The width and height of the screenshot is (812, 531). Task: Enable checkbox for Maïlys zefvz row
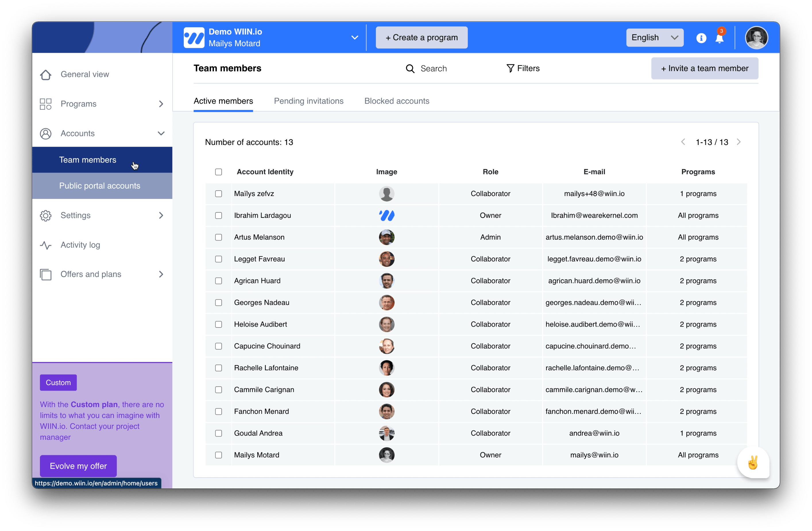[x=218, y=194]
